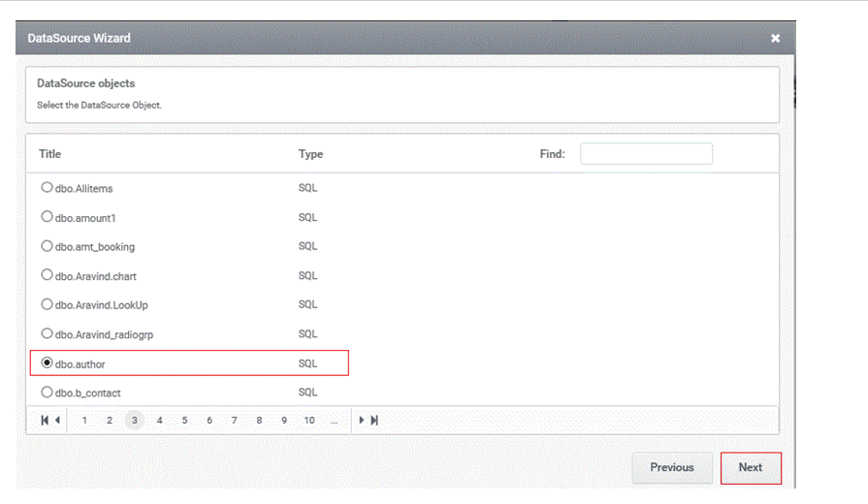Click current page 3 in pager

[135, 421]
